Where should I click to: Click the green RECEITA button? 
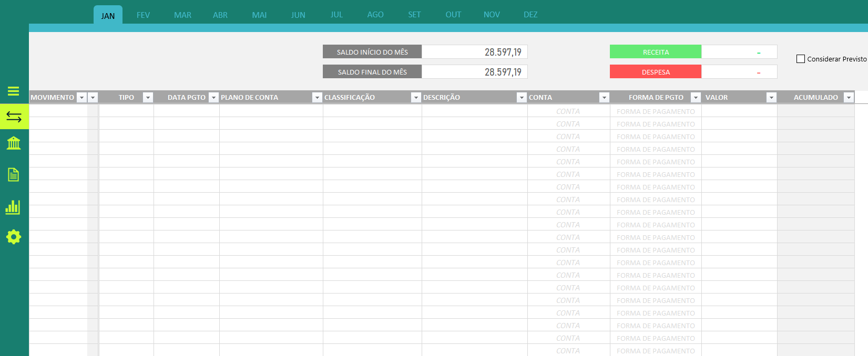click(656, 52)
